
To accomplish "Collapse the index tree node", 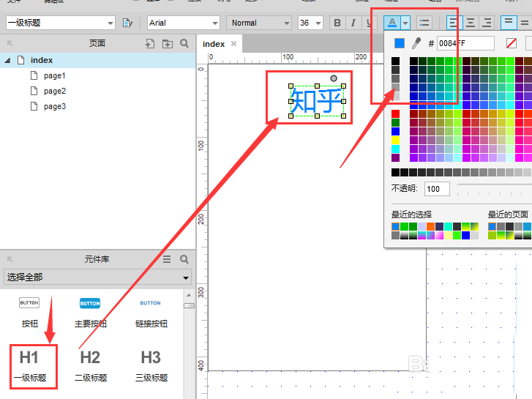I will 7,61.
